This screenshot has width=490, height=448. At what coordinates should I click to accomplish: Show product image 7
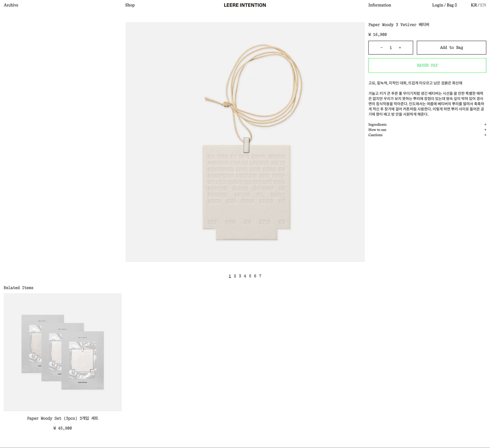pyautogui.click(x=260, y=276)
